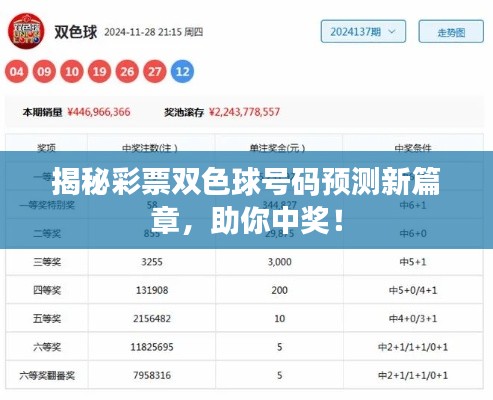493x400 pixels.
Task: Click jackpot pool value ¥2,243,778,557
Action: click(245, 112)
